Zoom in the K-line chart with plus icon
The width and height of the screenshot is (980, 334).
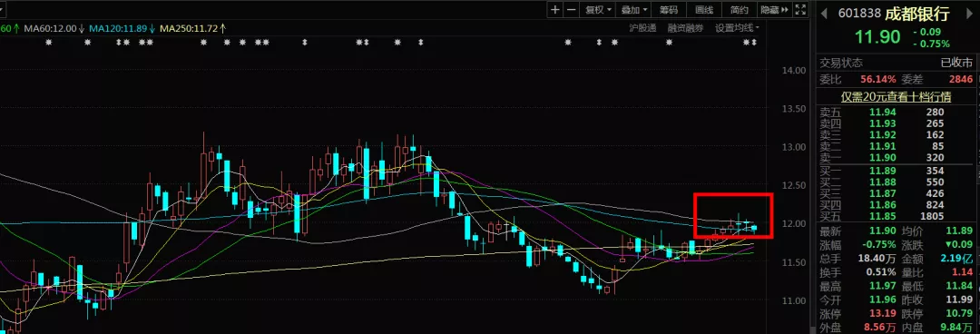555,9
